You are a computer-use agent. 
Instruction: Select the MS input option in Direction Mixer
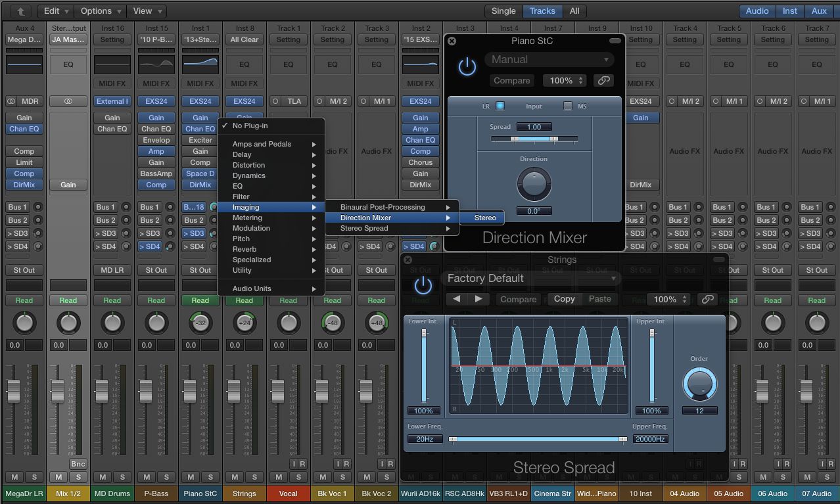(x=568, y=106)
